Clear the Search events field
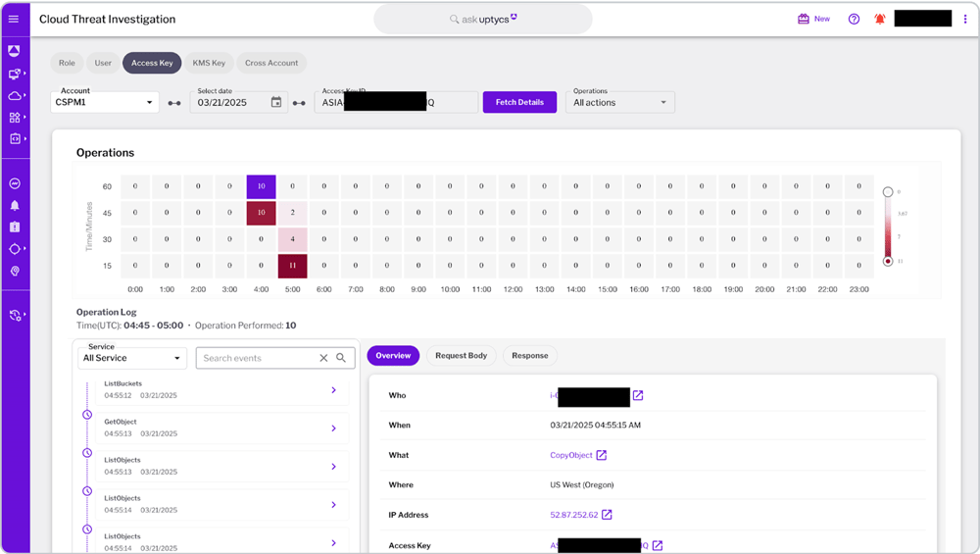Screen dimensions: 980x554 tap(323, 358)
